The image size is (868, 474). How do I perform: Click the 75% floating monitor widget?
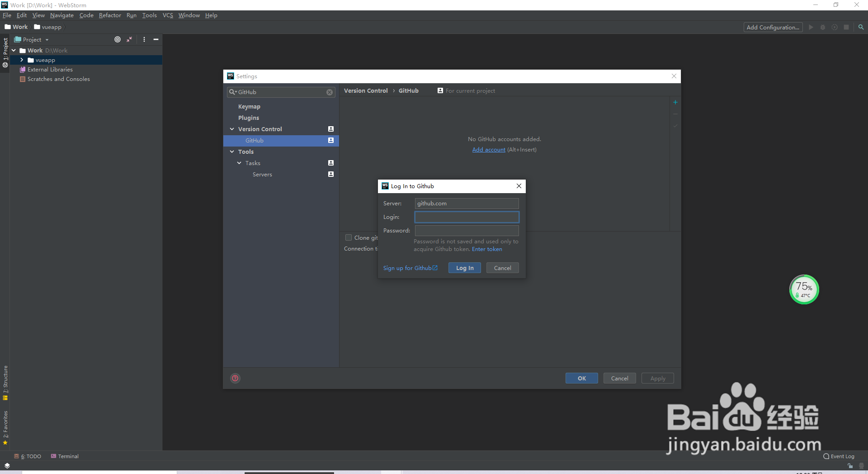804,289
